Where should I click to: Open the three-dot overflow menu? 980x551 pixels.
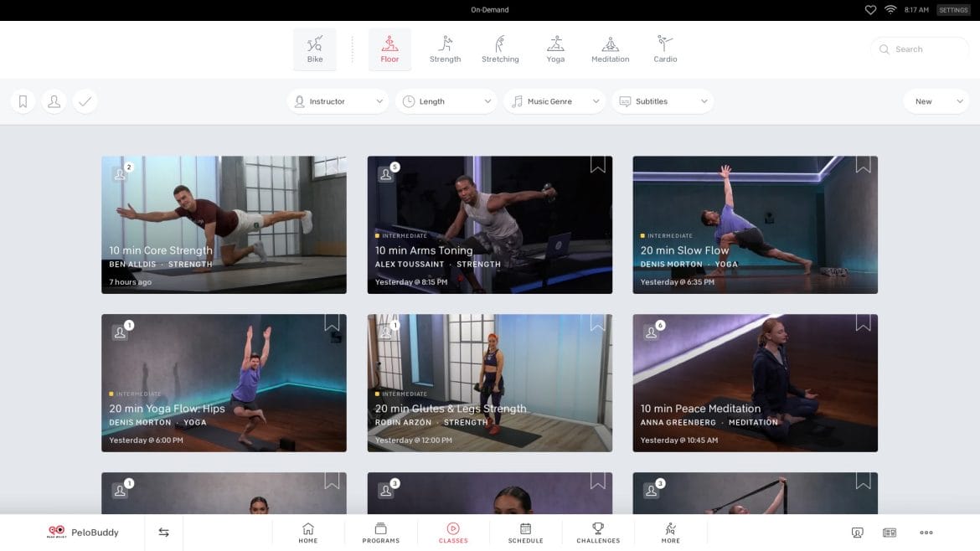click(926, 533)
